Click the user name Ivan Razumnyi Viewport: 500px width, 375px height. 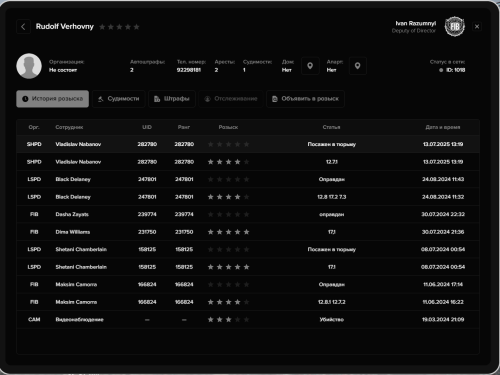[416, 23]
